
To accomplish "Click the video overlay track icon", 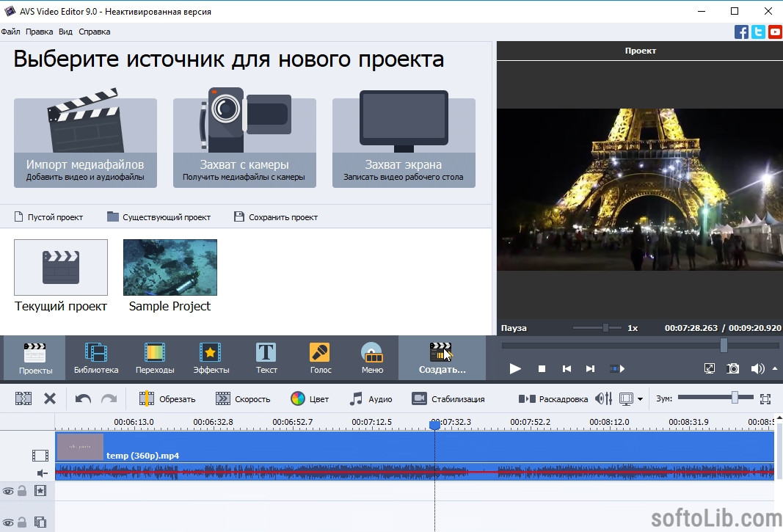I will click(40, 522).
